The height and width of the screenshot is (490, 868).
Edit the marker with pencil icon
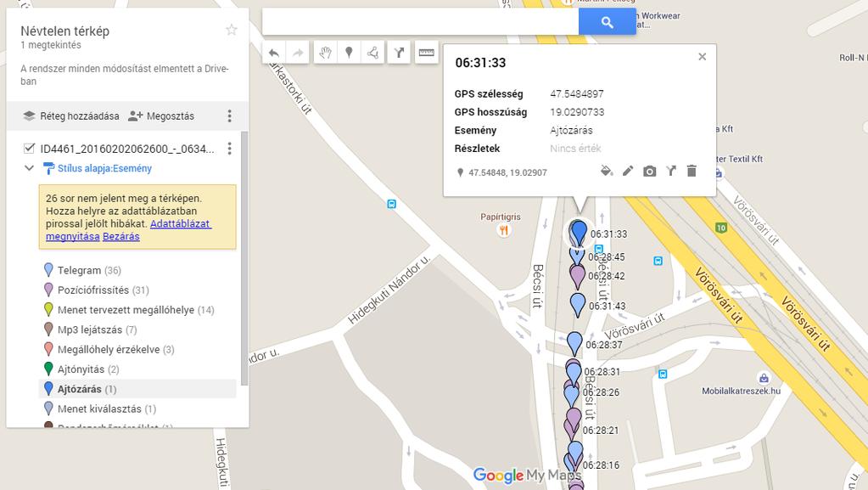pyautogui.click(x=628, y=171)
